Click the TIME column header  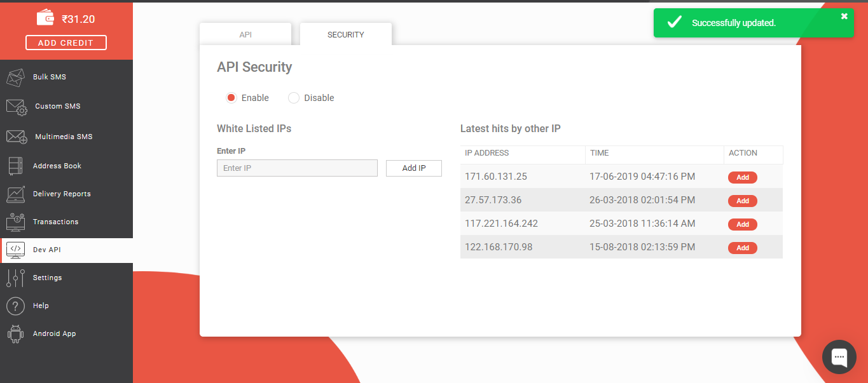pos(600,153)
